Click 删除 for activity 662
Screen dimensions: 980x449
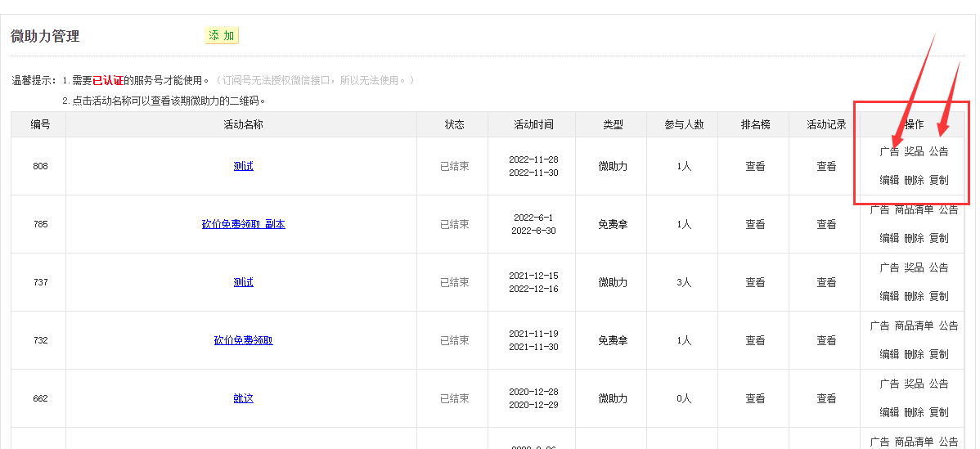tap(914, 412)
